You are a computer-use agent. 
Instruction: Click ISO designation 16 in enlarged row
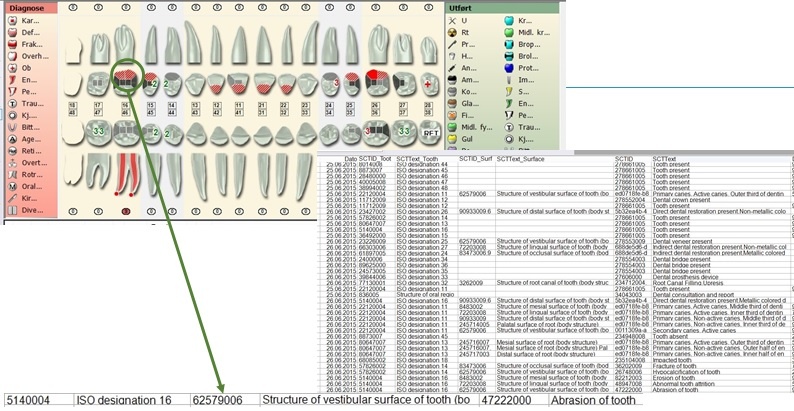coord(123,400)
